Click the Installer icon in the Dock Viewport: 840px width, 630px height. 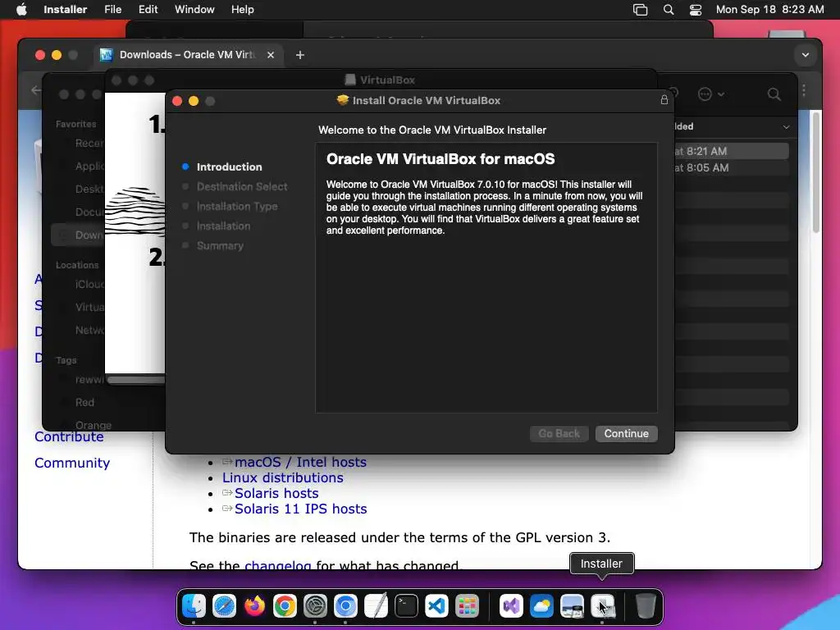tap(602, 606)
